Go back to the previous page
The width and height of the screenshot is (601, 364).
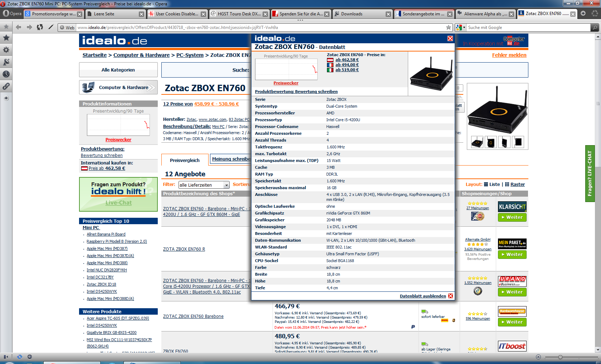[19, 27]
